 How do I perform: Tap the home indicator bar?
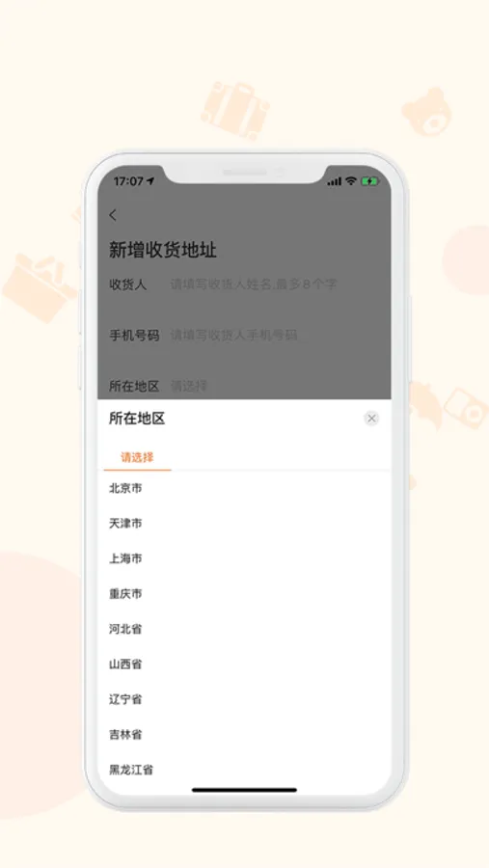click(x=244, y=790)
